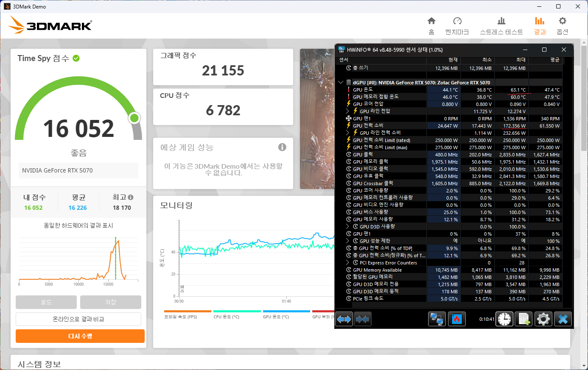Screen dimensions: 588x370
Task: Click the 현재 column header
Action: (x=443, y=60)
